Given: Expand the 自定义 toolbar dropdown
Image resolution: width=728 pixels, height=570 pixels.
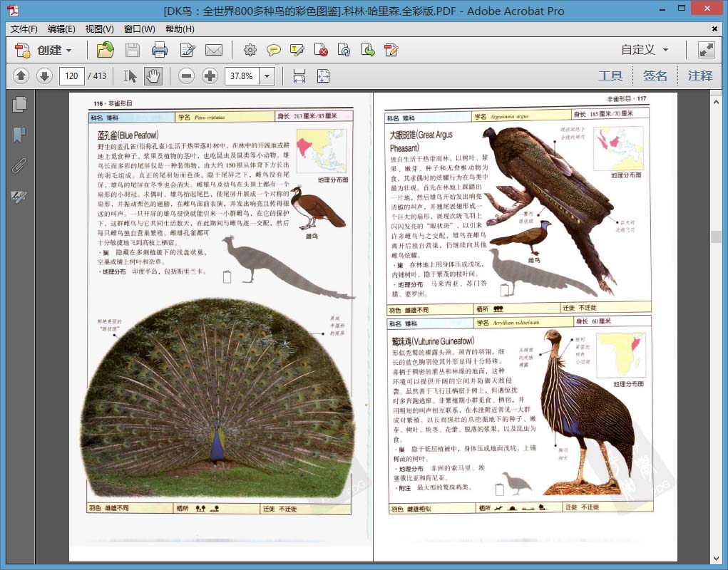Looking at the screenshot, I should (665, 50).
